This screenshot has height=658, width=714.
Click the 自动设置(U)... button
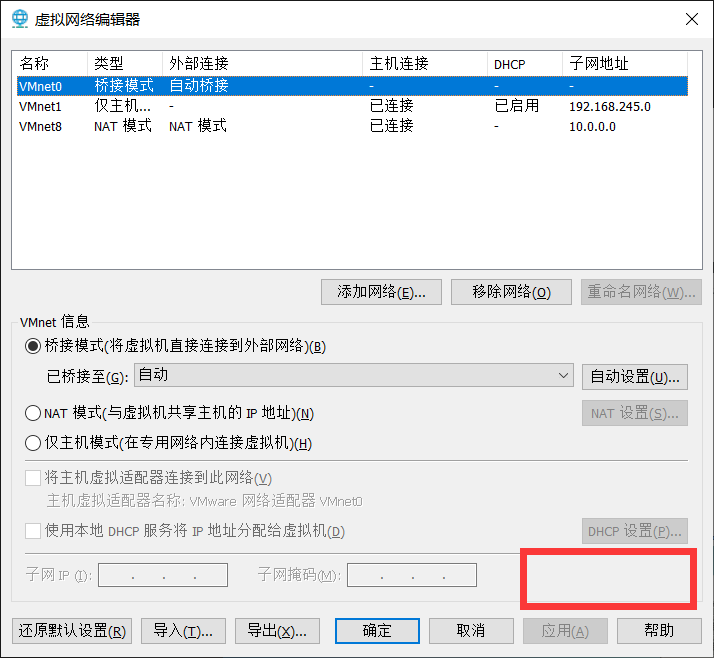click(635, 377)
